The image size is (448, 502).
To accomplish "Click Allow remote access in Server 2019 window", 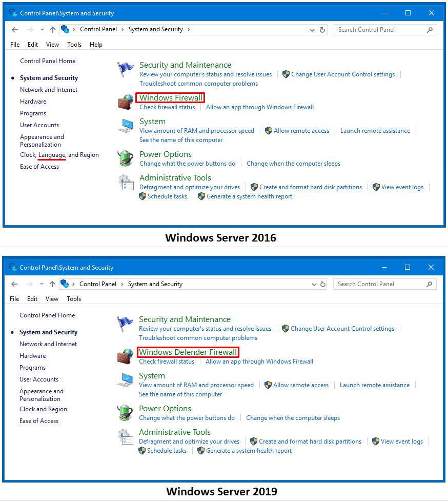I will [301, 385].
